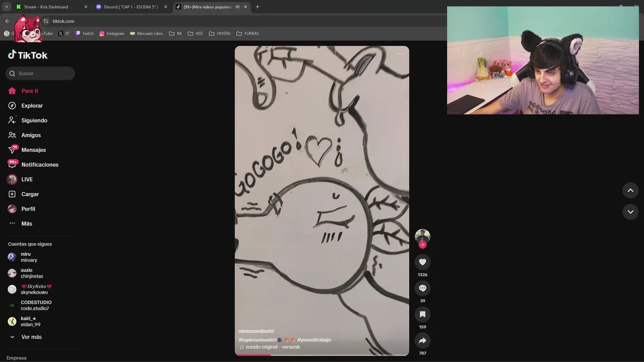Open the HENTAI bookmarks folder
This screenshot has width=644, height=362.
(219, 34)
